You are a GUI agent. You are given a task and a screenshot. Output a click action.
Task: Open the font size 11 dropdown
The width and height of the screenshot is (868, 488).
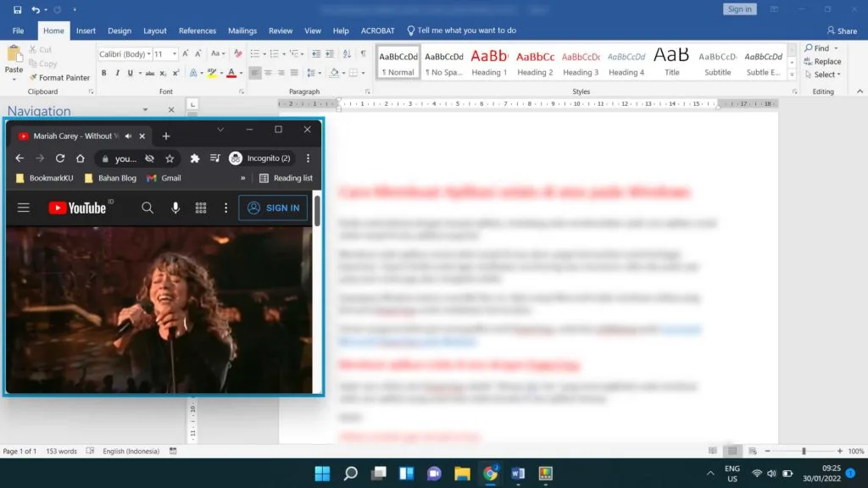[175, 54]
